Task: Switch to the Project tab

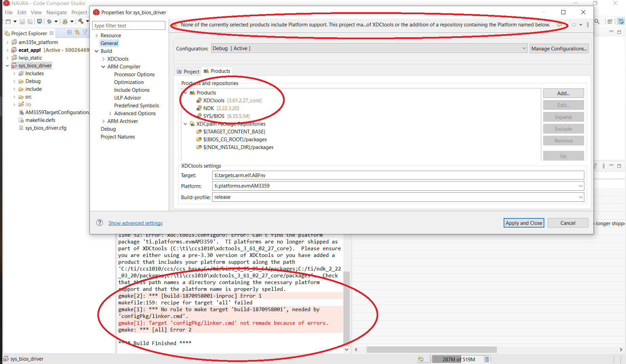Action: pyautogui.click(x=188, y=71)
